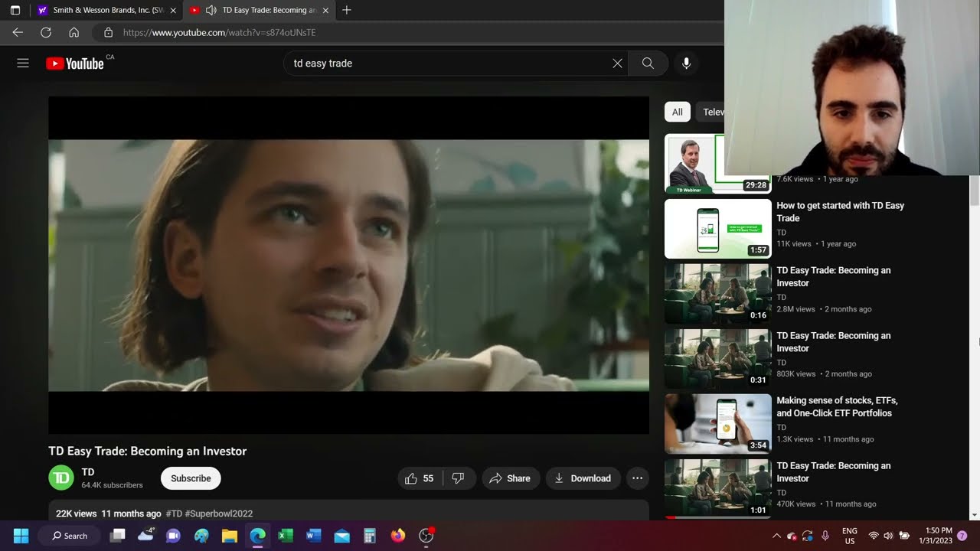Open Windows Start menu

point(21,536)
